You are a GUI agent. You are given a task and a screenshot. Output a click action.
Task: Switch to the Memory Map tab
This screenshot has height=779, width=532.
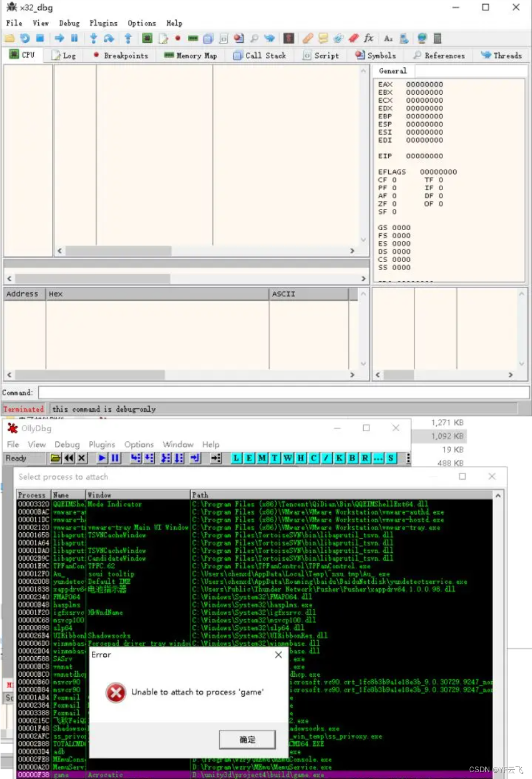click(x=191, y=55)
